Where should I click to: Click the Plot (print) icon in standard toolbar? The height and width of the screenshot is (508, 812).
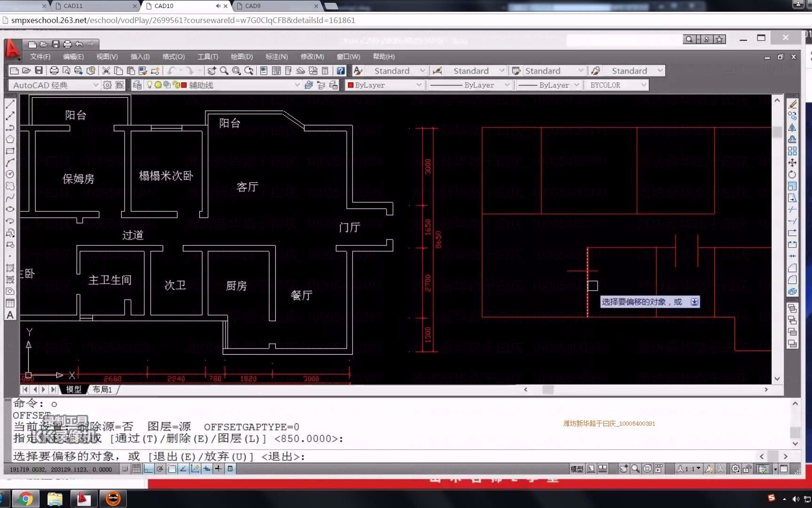click(x=54, y=71)
